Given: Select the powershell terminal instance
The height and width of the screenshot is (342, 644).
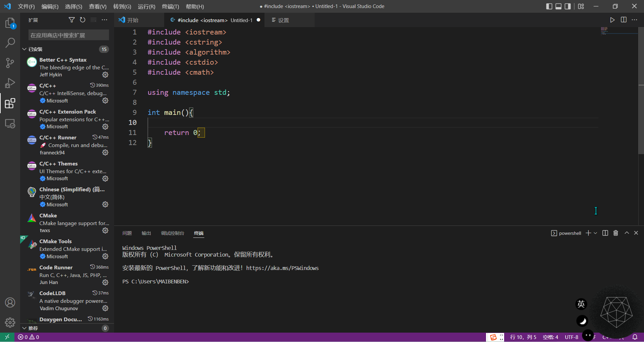Looking at the screenshot, I should click(566, 233).
